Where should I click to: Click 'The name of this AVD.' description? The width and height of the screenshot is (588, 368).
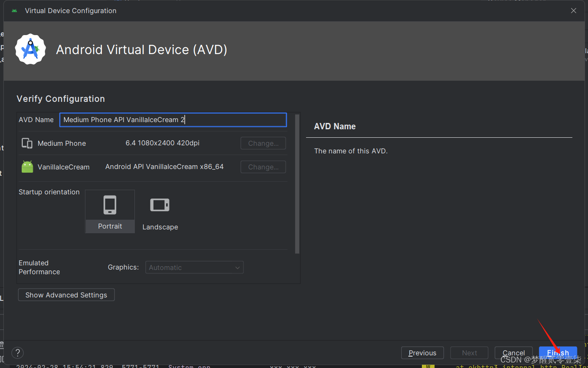351,151
